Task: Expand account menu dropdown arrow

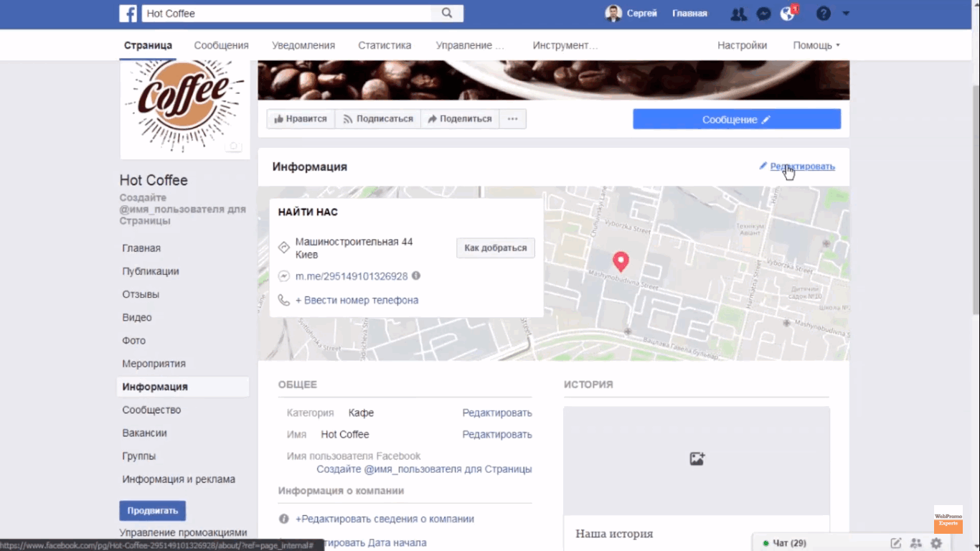Action: pyautogui.click(x=846, y=14)
